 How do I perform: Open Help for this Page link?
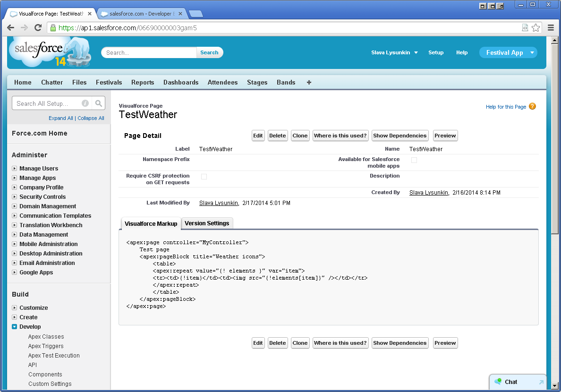point(506,107)
